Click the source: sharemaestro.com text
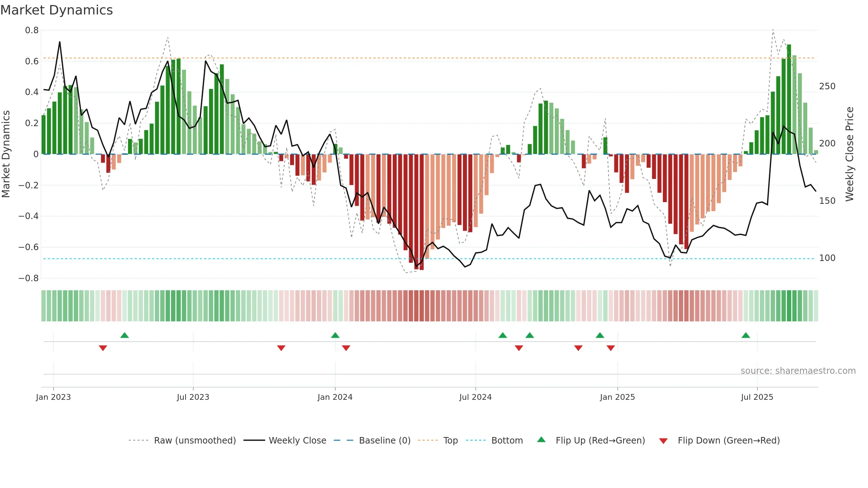Image resolution: width=868 pixels, height=488 pixels. pos(798,371)
